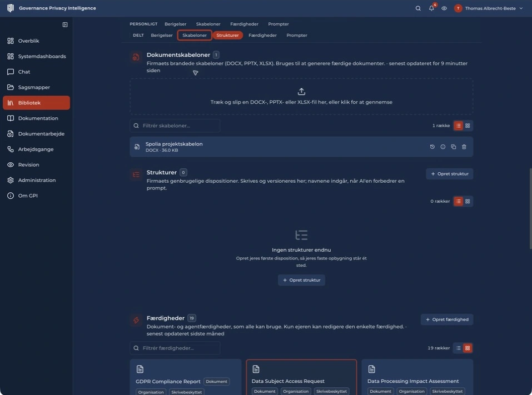Collapse the sidebar using the panel icon
Image resolution: width=532 pixels, height=395 pixels.
[65, 24]
